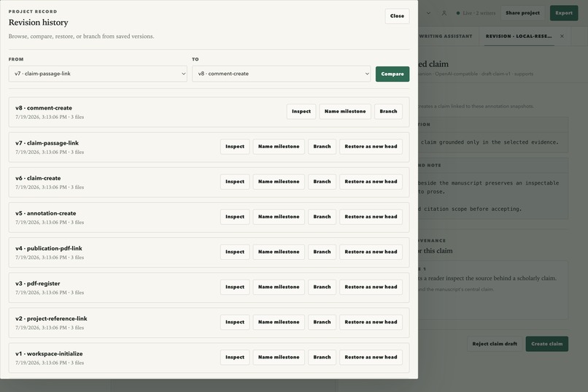Viewport: 588px width, 392px height.
Task: Click the 'v8 · comment-create' row title
Action: click(44, 108)
